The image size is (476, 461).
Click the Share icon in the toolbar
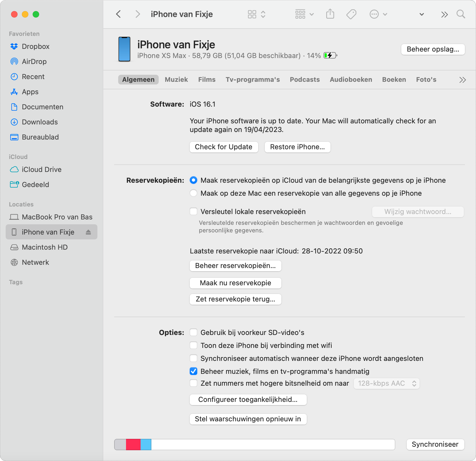[x=330, y=14]
